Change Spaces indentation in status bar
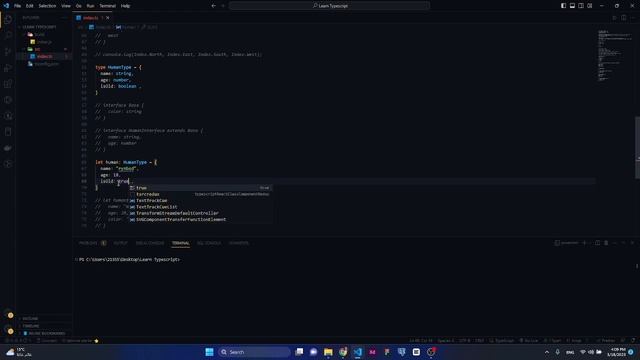 pos(446,340)
